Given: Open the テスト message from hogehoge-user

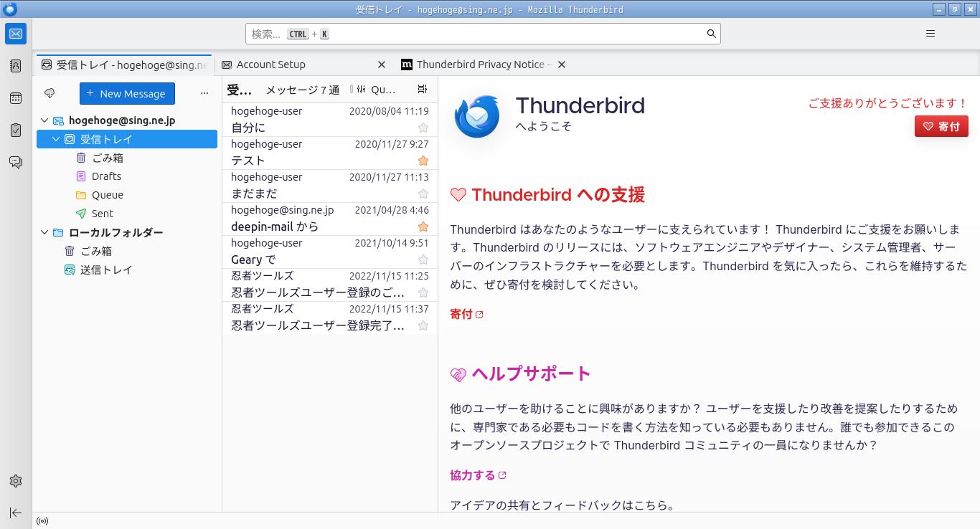Looking at the screenshot, I should tap(330, 153).
